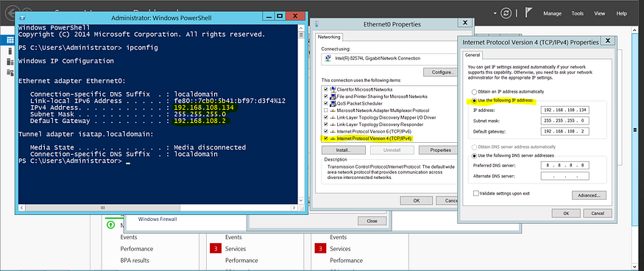
Task: Click Events in the left dashboard tile
Action: tap(129, 237)
